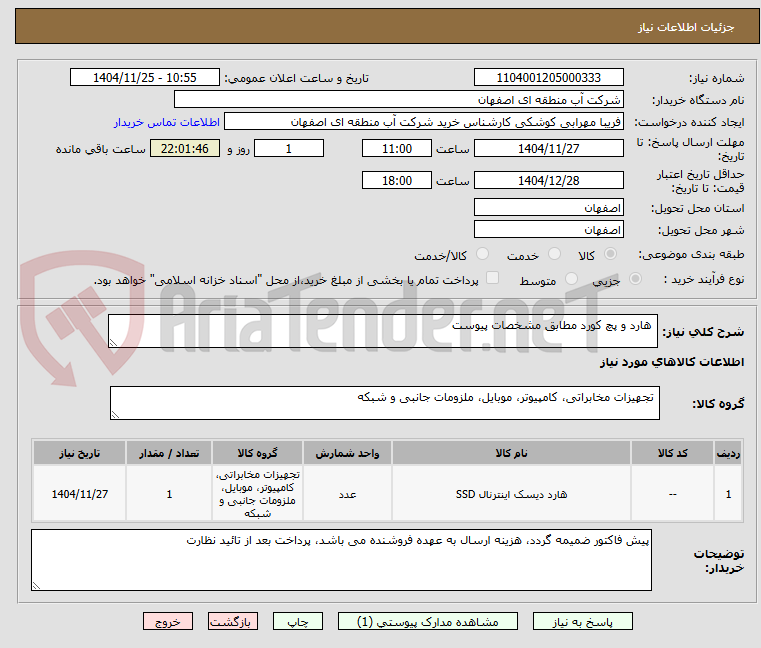Viewport: 761px width, 648px height.
Task: Select the کالا/خدمت radio button
Action: click(482, 254)
